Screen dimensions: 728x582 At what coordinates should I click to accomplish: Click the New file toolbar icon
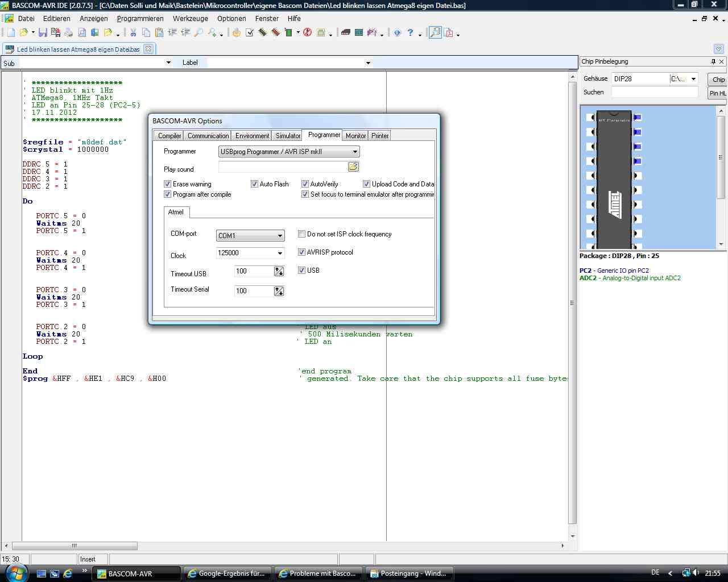click(x=11, y=33)
